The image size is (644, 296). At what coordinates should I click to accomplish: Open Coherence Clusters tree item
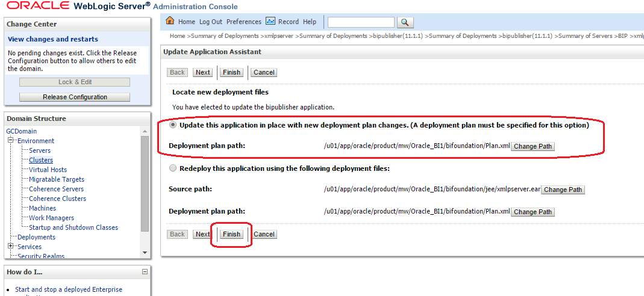[x=57, y=199]
